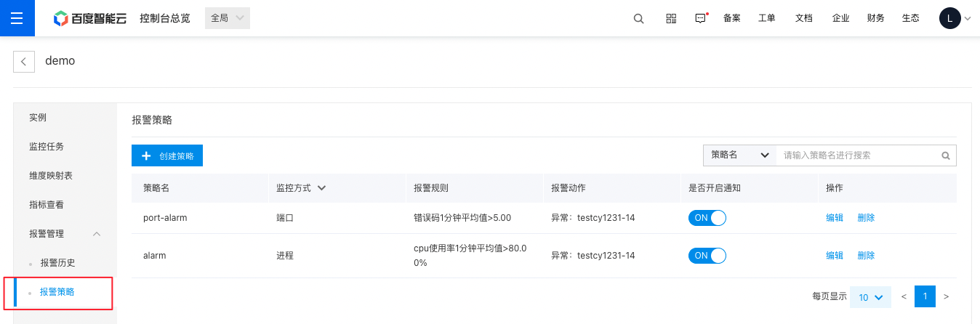Image resolution: width=980 pixels, height=324 pixels.
Task: Open the 策略名 search type dropdown
Action: coord(739,155)
